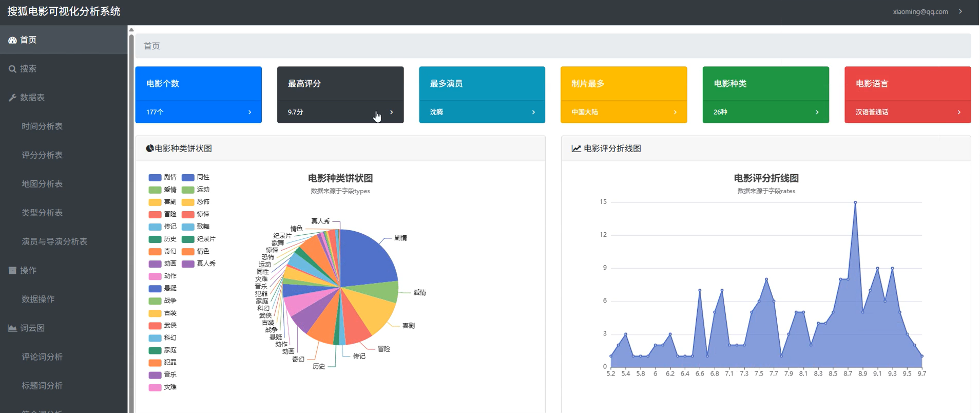Open 演员与导演分析表 in the sidebar
Viewport: 980px width, 413px height.
54,241
